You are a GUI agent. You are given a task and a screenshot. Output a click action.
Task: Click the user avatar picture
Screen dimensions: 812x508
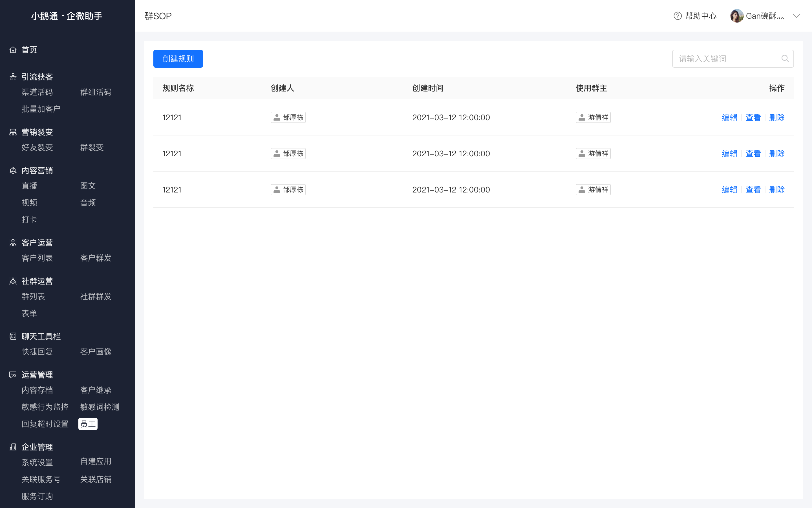click(736, 16)
